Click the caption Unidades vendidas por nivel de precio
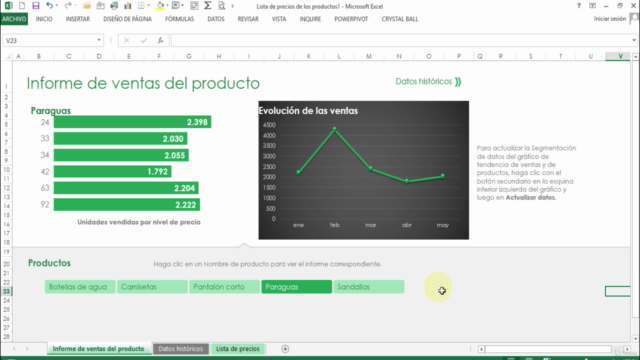 (139, 222)
